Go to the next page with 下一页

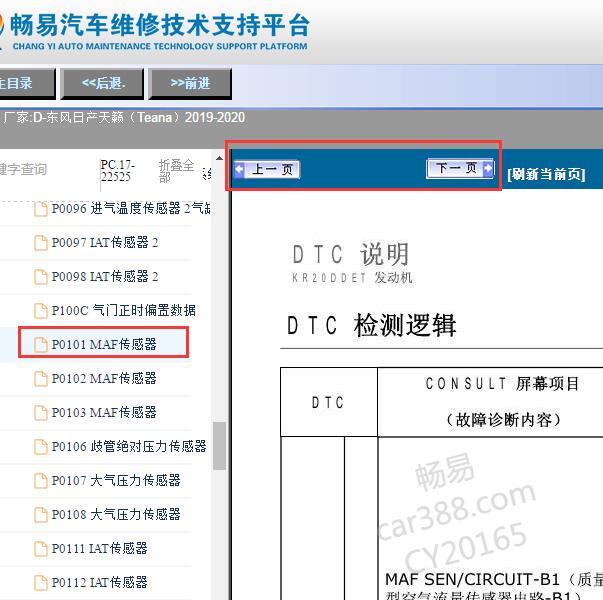(460, 168)
